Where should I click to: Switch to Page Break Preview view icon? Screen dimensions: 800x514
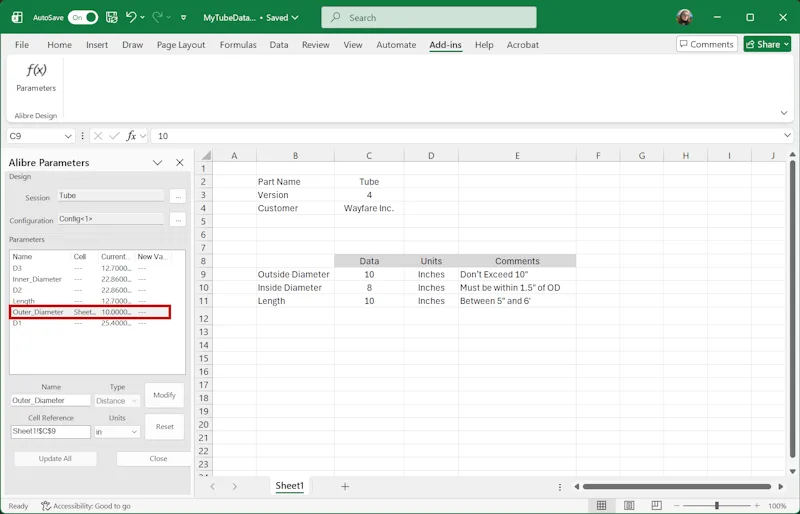click(656, 505)
